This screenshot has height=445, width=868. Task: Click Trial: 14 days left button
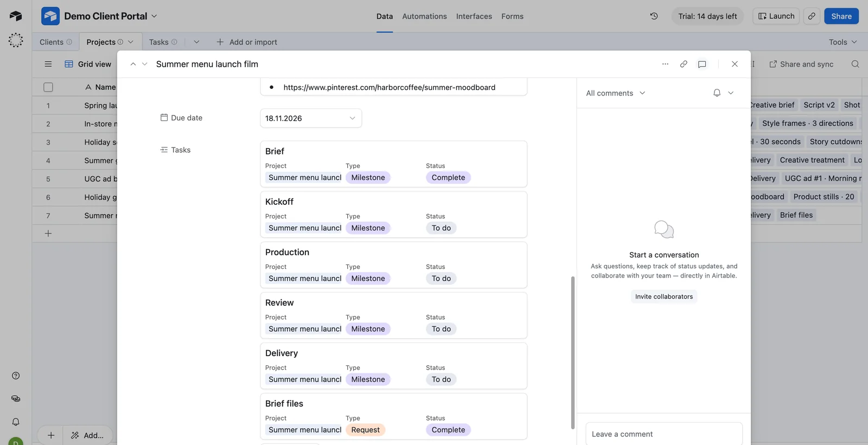(x=707, y=16)
